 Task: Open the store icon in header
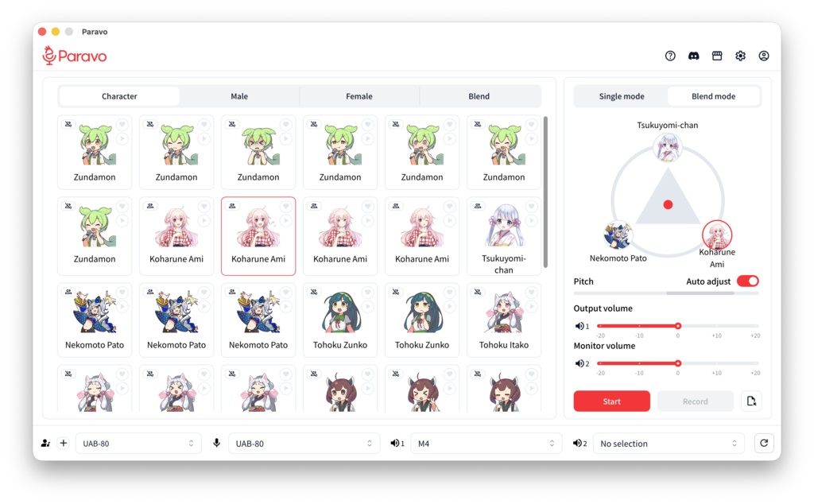pos(717,56)
